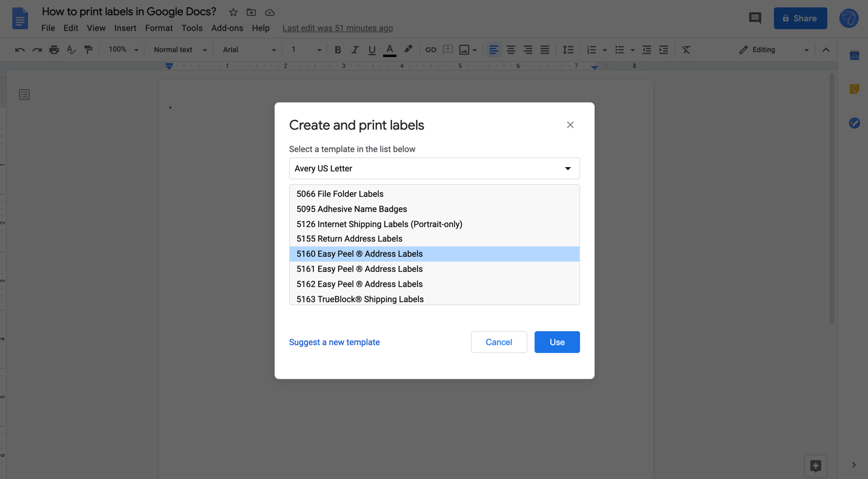Justify the text
This screenshot has width=868, height=479.
click(545, 50)
